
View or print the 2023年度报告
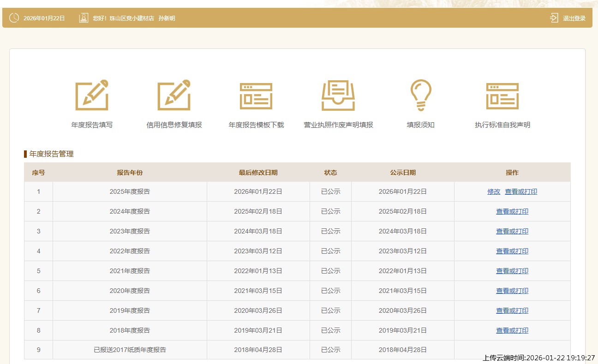[512, 231]
